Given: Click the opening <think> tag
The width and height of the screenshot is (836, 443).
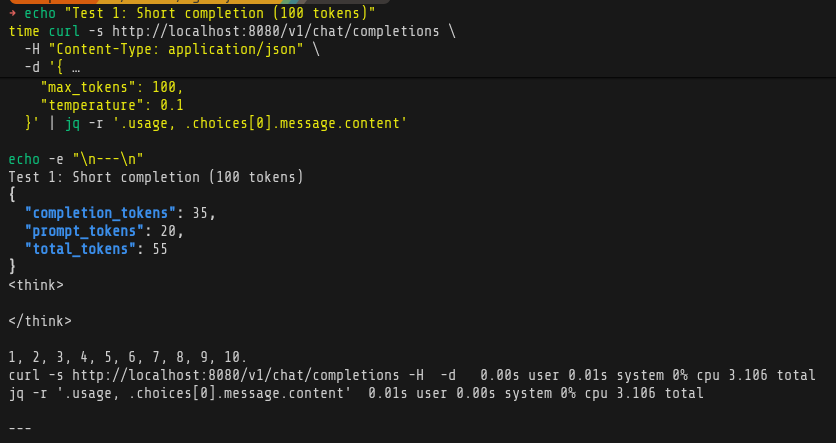Looking at the screenshot, I should 36,285.
